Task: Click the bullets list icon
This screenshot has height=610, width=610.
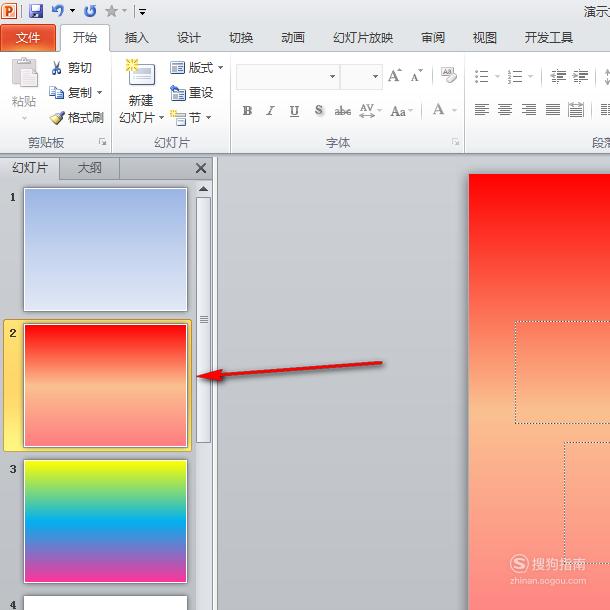Action: coord(482,76)
